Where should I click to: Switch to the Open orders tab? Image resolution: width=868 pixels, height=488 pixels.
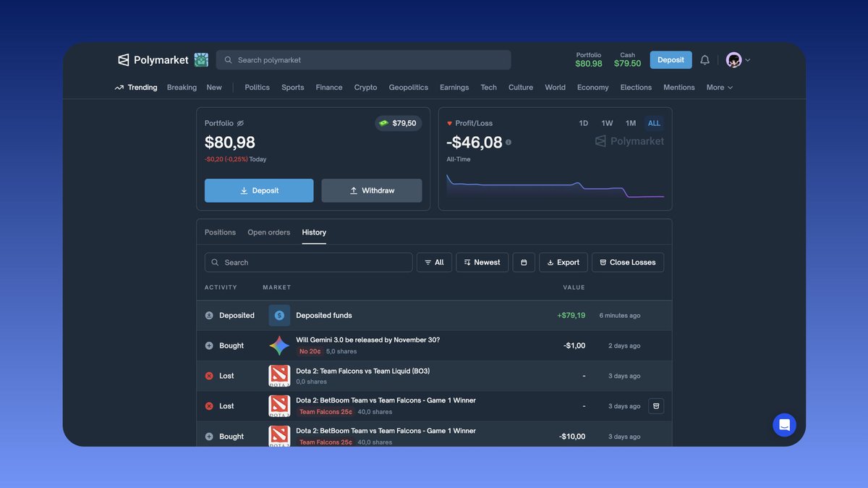point(269,232)
